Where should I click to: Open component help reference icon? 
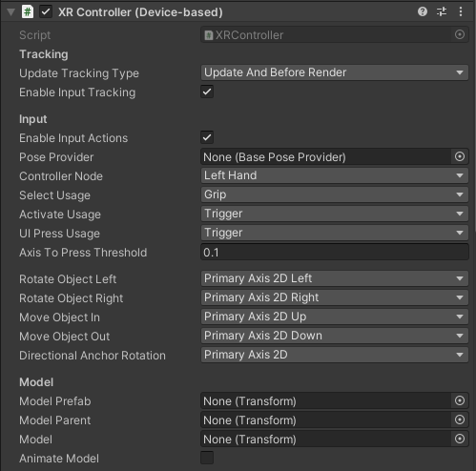[x=423, y=11]
